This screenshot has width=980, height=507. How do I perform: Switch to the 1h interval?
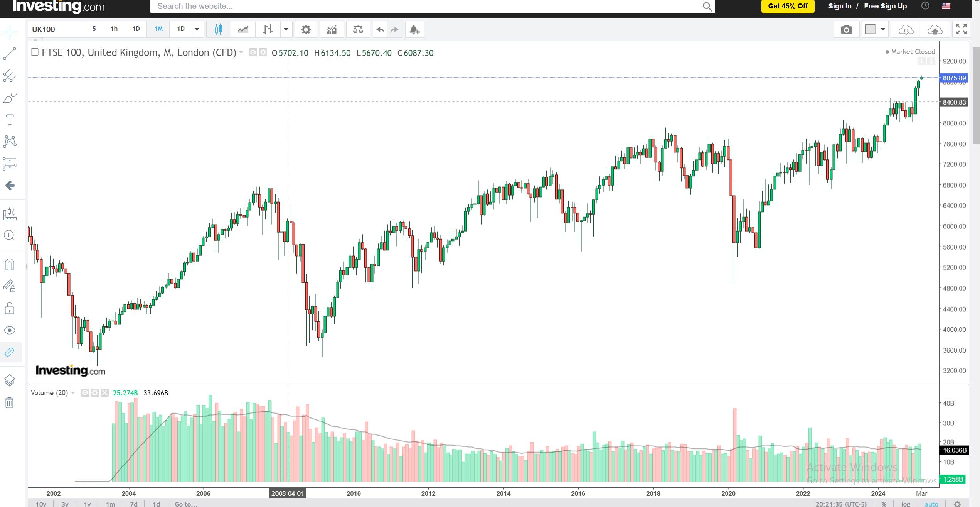pos(114,29)
